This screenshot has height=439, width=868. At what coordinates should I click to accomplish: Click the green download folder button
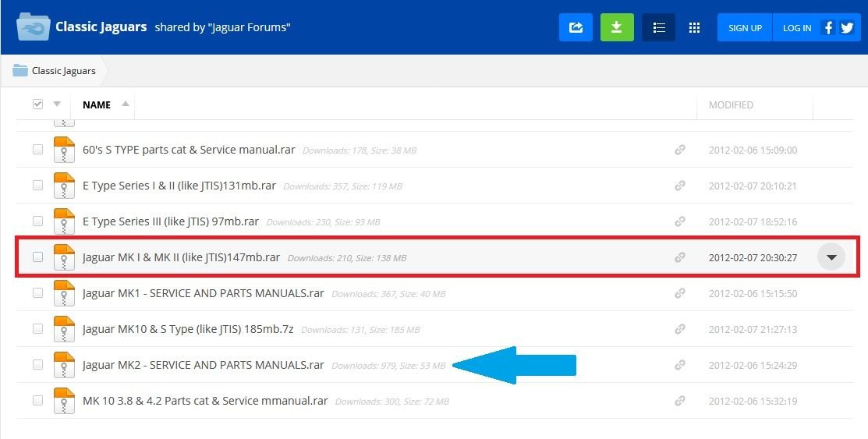pos(617,27)
